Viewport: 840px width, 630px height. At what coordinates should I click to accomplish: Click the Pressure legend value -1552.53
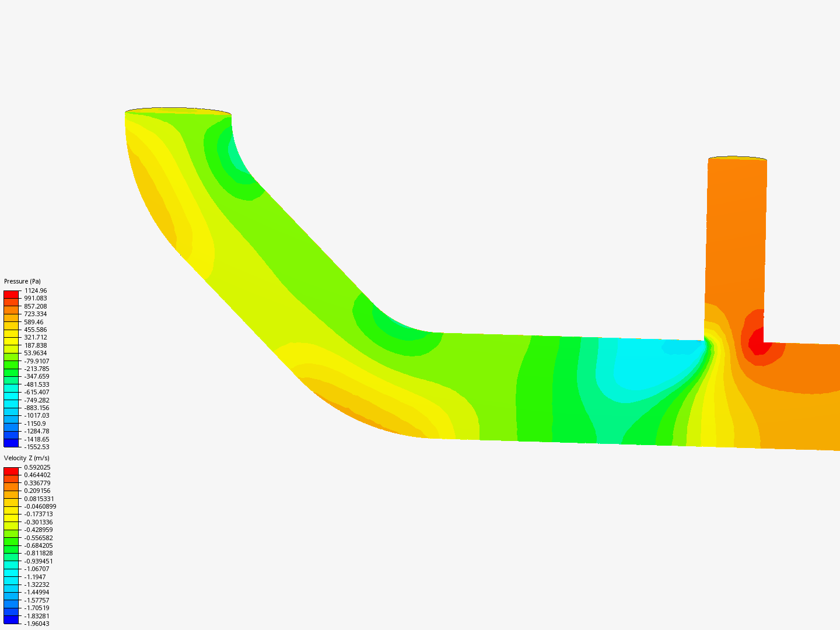(x=37, y=447)
